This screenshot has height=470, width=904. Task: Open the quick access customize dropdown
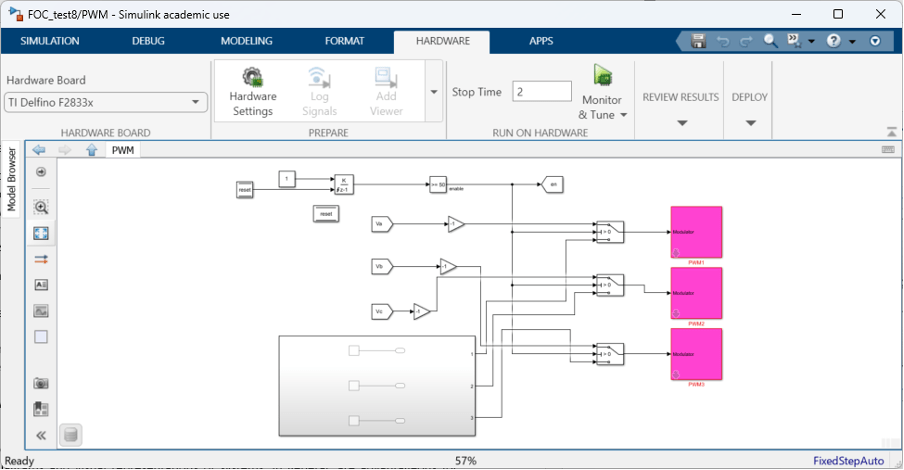875,41
